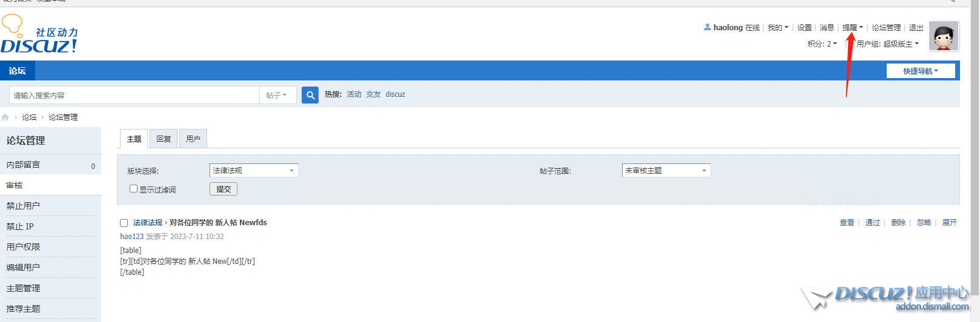
Task: Expand the 提醒 notifications menu
Action: (852, 28)
